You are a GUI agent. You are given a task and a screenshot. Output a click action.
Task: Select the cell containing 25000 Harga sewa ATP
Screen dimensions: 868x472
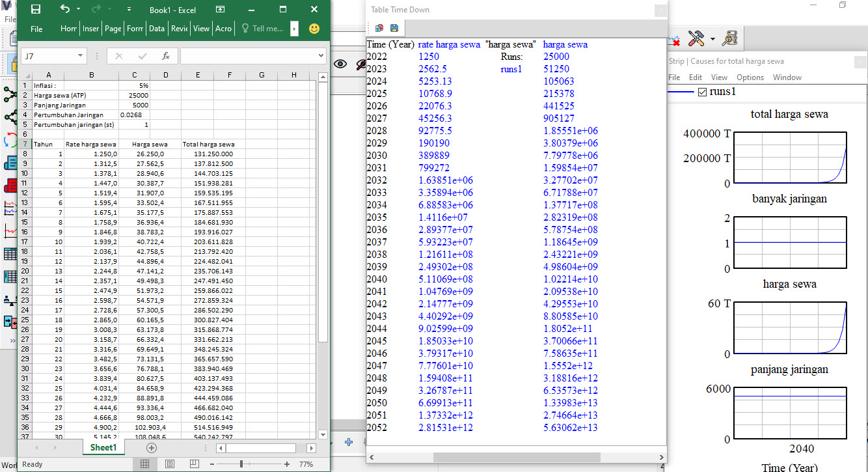pyautogui.click(x=135, y=95)
